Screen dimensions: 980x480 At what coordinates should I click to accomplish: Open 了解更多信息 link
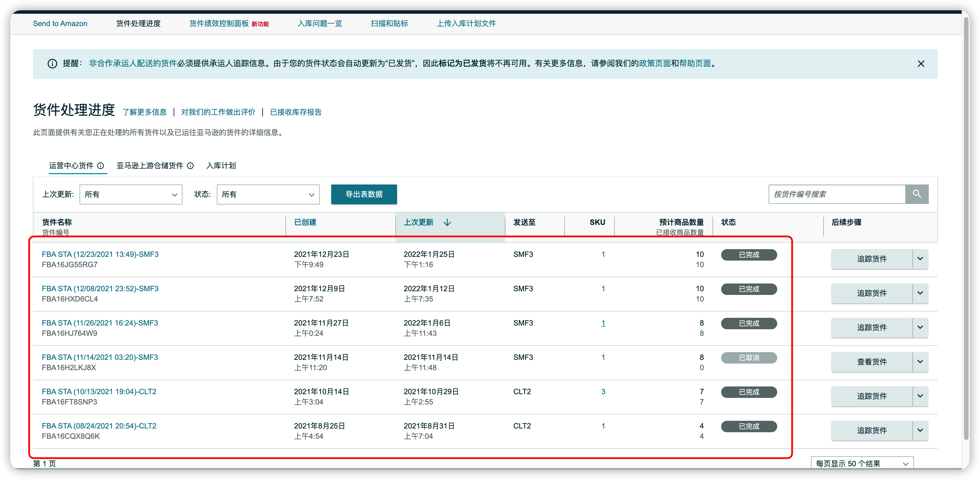144,112
